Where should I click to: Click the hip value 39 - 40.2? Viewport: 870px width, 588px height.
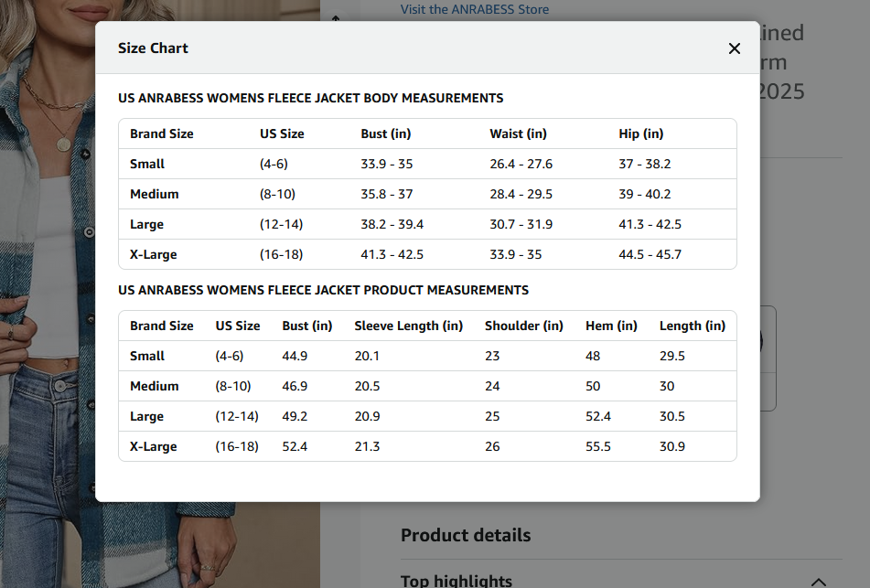point(645,194)
